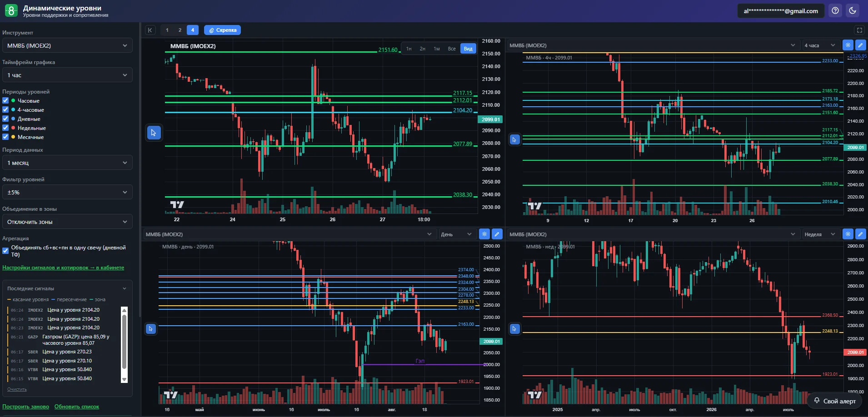Collapse sidebar with the arrow-to-bar icon
The height and width of the screenshot is (417, 868).
coord(150,30)
